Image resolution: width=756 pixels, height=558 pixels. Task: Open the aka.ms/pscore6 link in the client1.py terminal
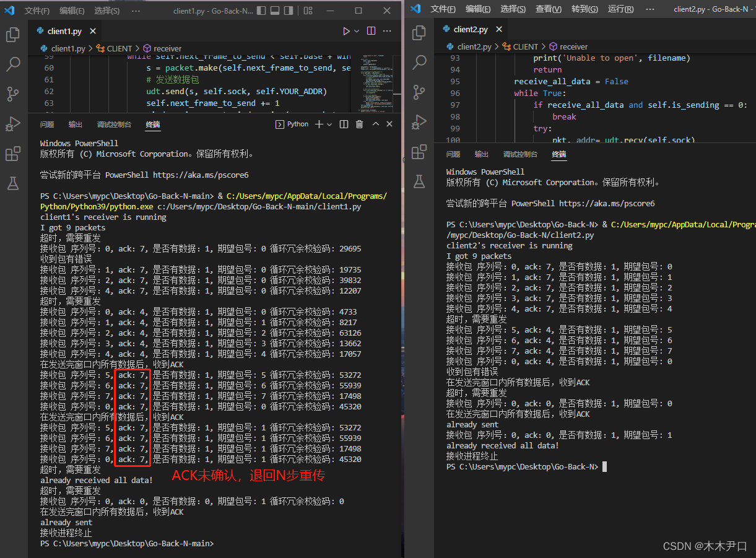[x=201, y=175]
